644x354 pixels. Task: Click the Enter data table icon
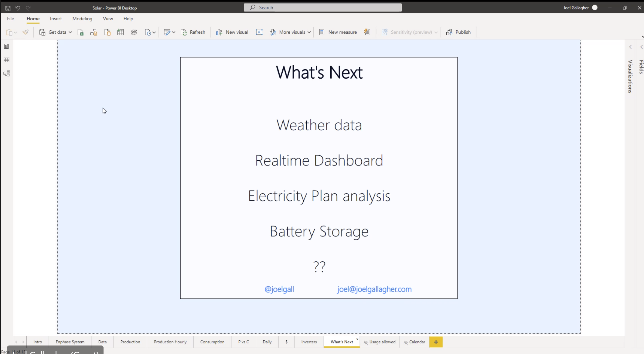pyautogui.click(x=121, y=32)
